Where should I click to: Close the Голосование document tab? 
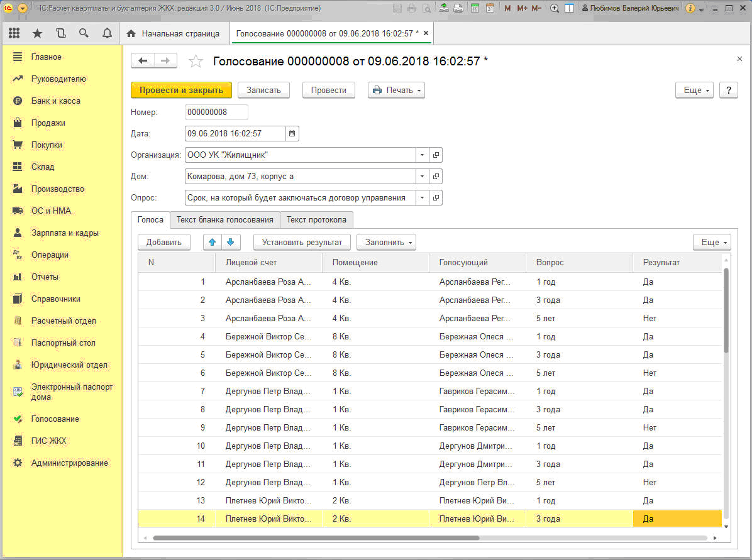pos(426,33)
